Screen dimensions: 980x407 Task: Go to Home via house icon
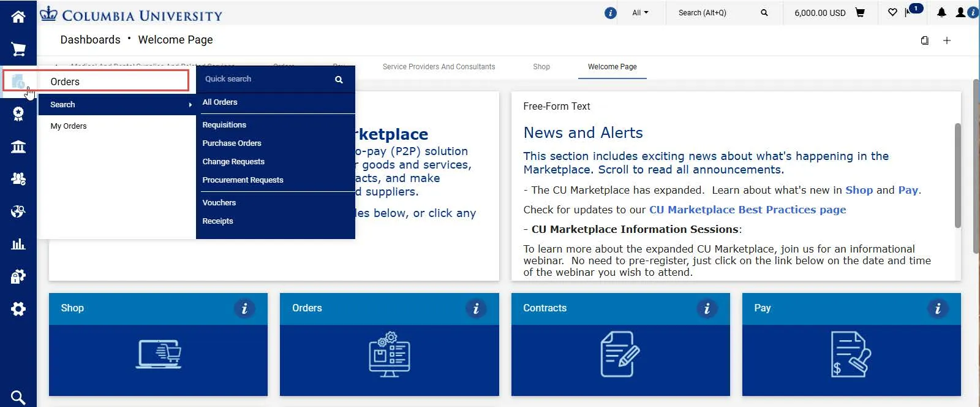[18, 17]
